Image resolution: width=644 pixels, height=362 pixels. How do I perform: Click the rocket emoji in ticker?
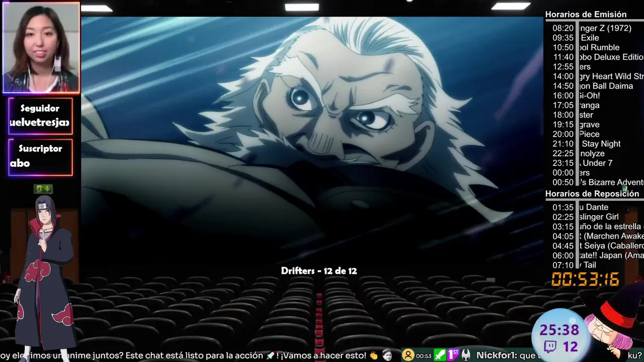(x=271, y=355)
